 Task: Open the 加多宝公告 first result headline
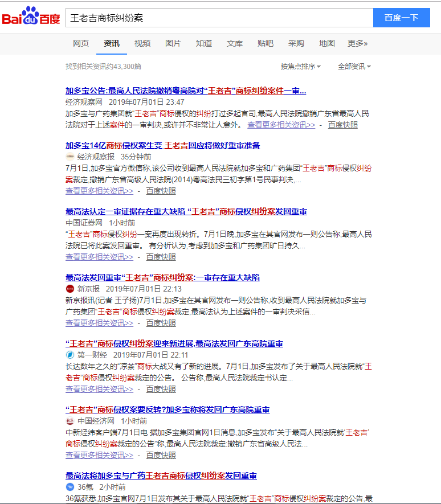186,91
